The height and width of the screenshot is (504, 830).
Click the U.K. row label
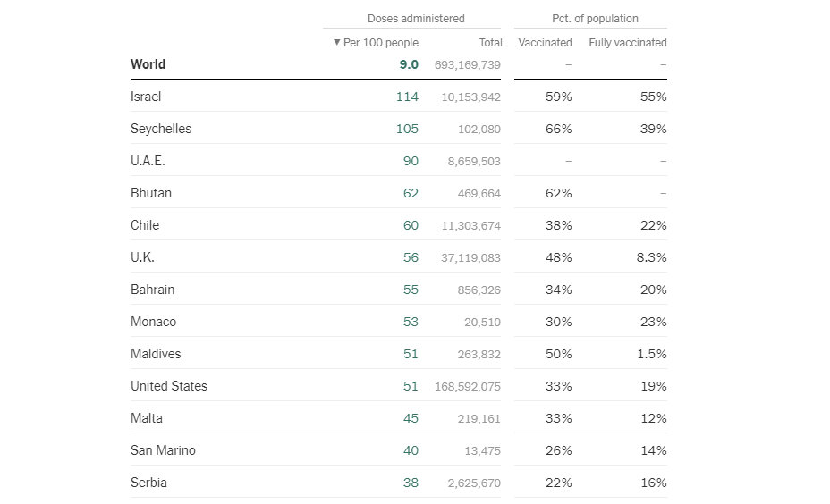(x=142, y=257)
